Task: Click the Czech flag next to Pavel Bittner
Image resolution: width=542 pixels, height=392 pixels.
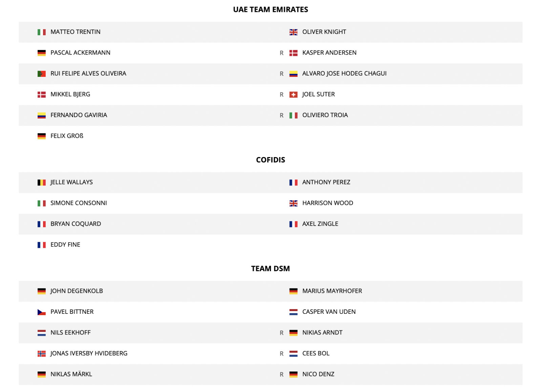Action: point(41,312)
